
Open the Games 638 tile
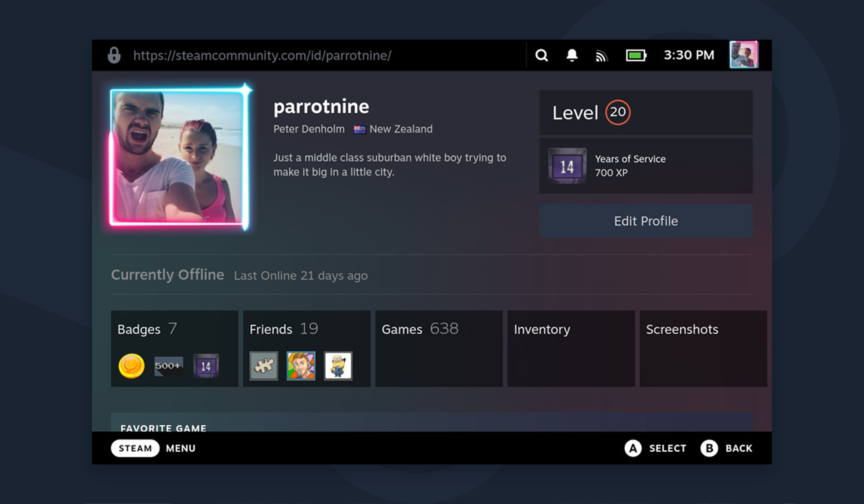(439, 348)
